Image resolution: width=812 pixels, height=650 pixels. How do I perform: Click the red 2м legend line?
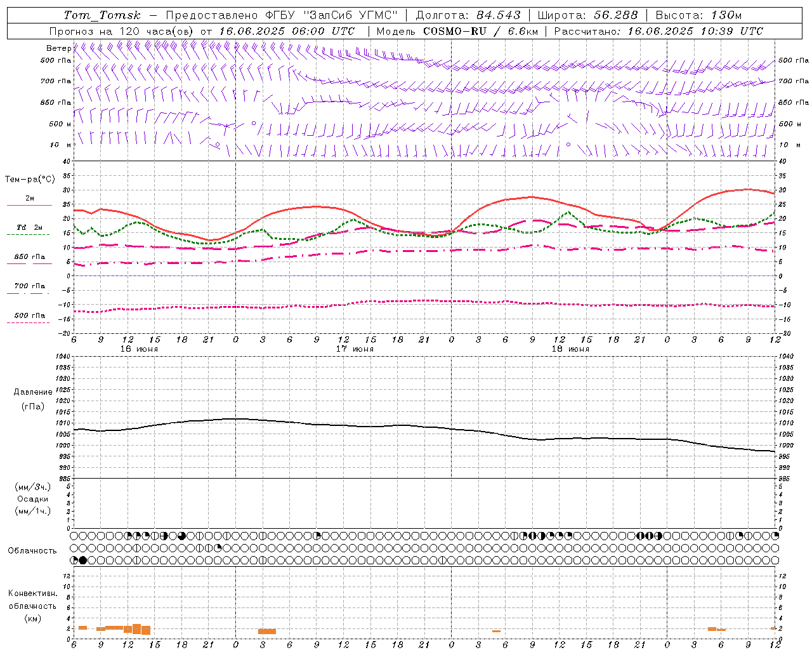29,205
